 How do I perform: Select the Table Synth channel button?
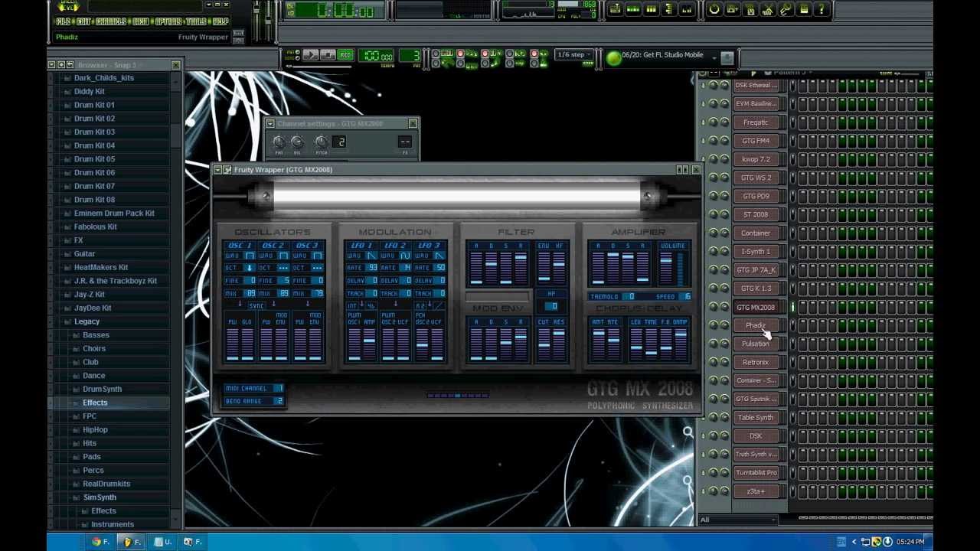point(756,417)
